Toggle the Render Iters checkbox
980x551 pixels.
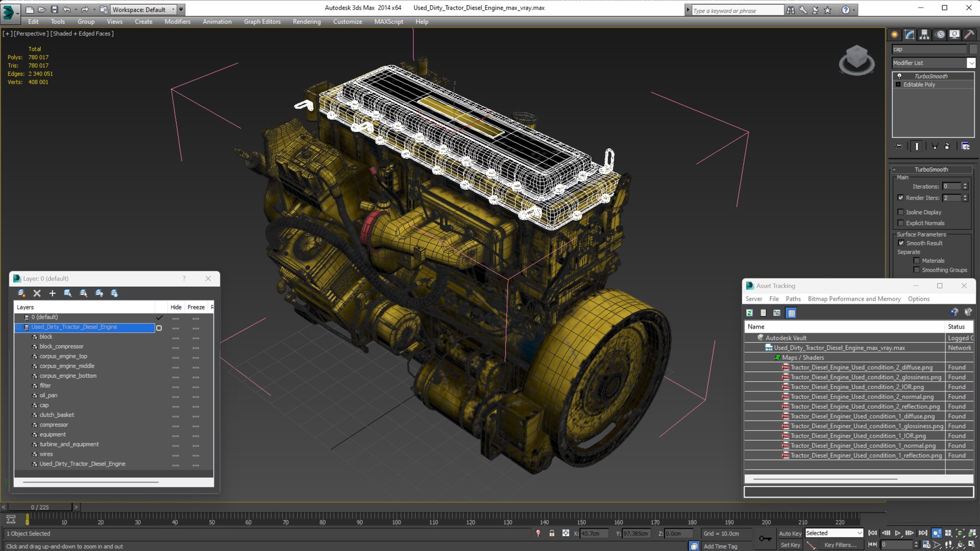tap(901, 198)
